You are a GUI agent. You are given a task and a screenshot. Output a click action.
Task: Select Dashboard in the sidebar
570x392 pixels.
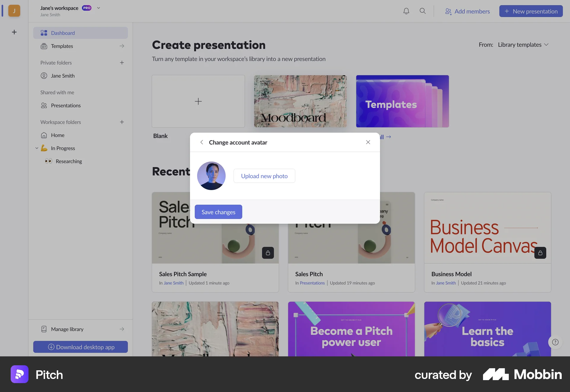pos(63,33)
